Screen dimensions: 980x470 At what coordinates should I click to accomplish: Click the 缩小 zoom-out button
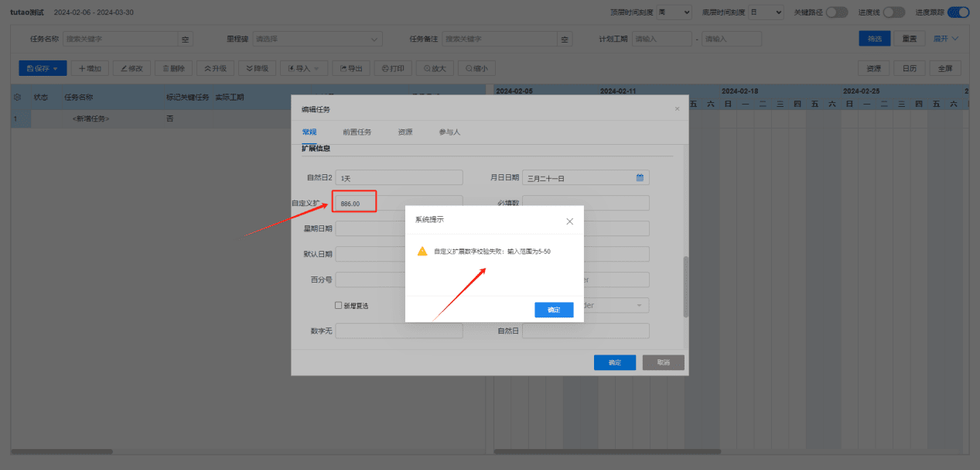point(476,68)
